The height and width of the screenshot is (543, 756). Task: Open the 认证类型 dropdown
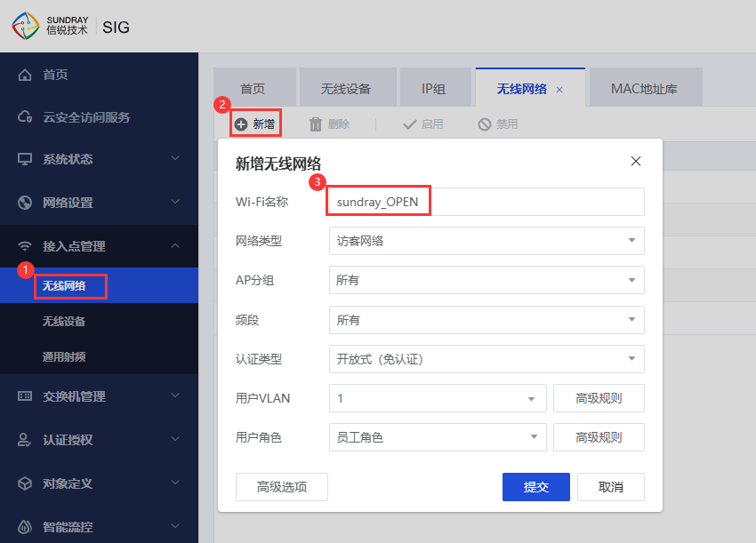tap(487, 359)
